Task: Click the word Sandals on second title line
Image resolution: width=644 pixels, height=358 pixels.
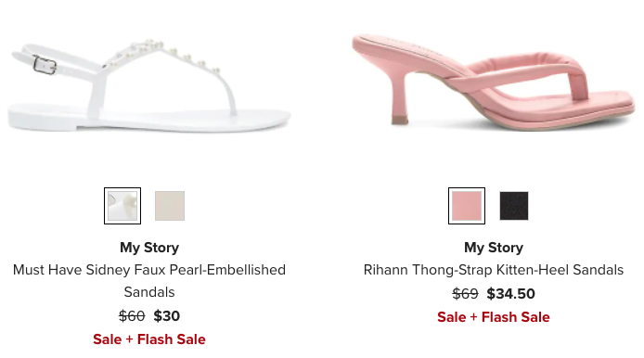Action: point(149,292)
